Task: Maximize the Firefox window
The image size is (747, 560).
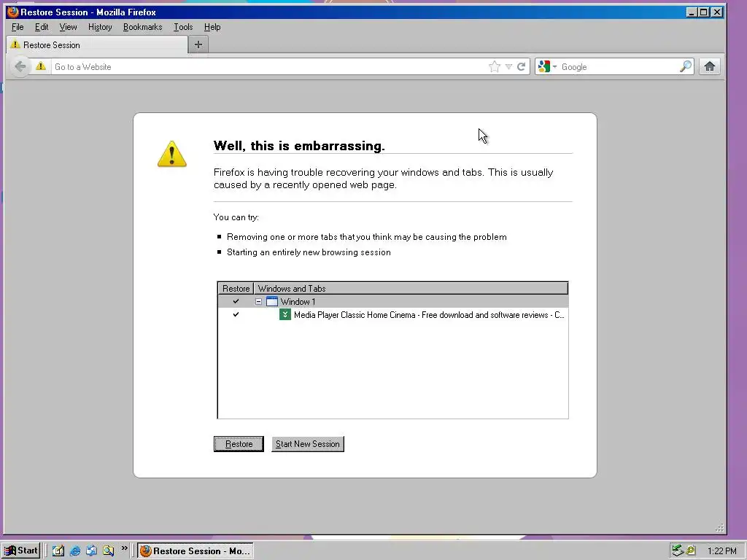Action: point(704,12)
